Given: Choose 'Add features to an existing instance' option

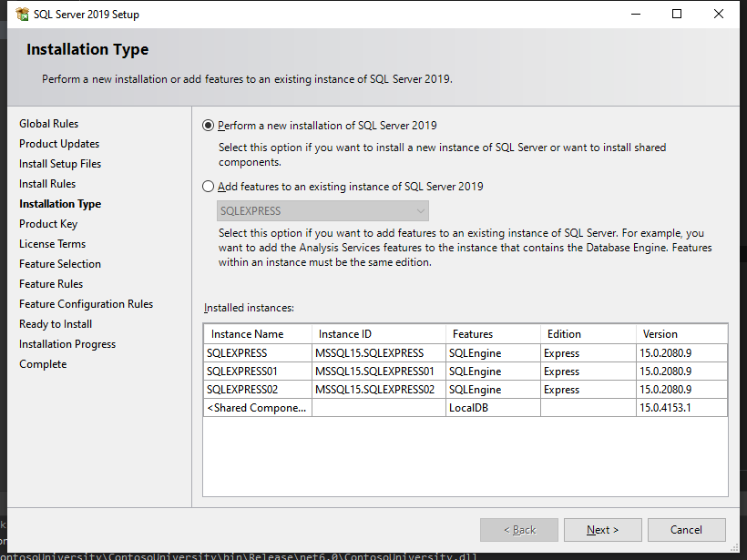Looking at the screenshot, I should [209, 187].
